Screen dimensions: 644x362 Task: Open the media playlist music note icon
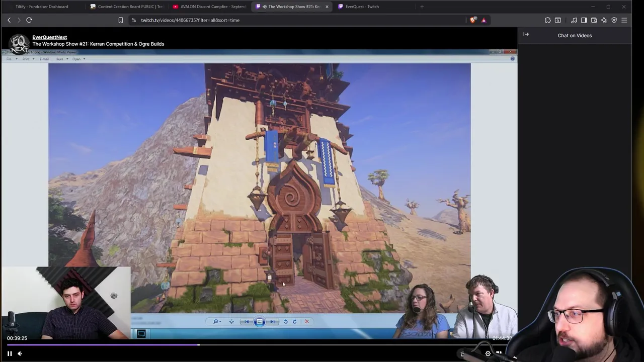click(x=574, y=20)
